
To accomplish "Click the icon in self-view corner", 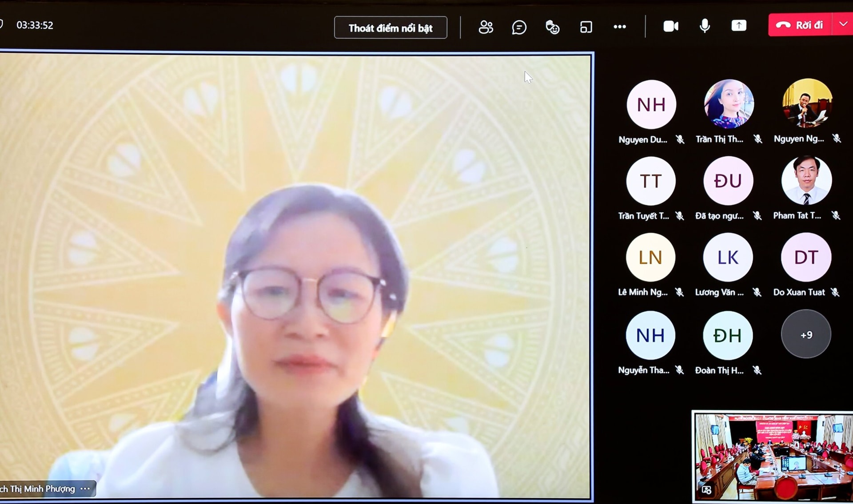I will (x=706, y=490).
